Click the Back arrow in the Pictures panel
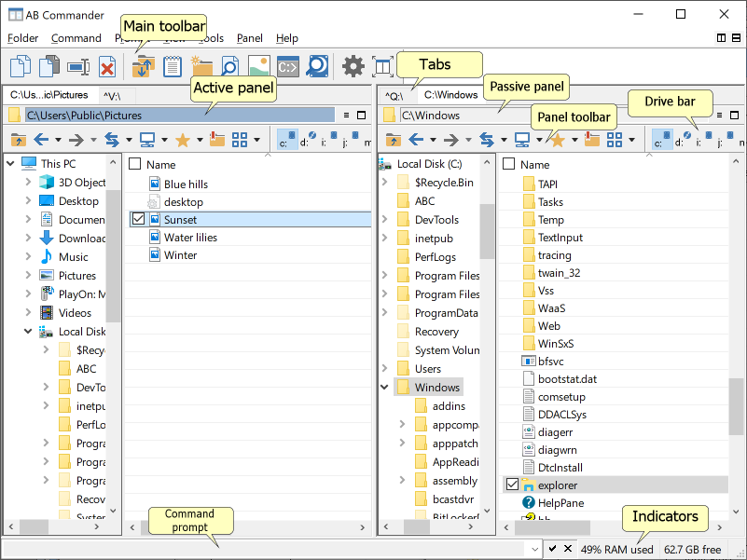The height and width of the screenshot is (560, 747). (41, 140)
